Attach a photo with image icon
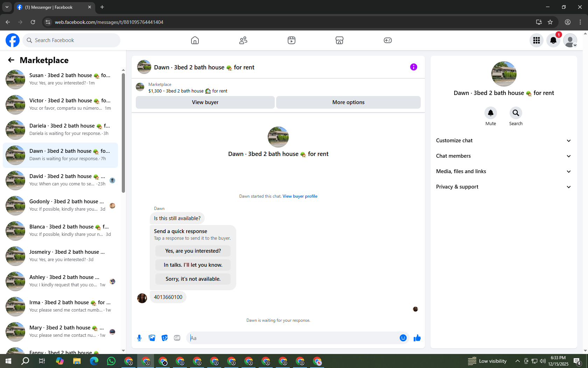Viewport: 588px width, 368px height. pos(152,338)
